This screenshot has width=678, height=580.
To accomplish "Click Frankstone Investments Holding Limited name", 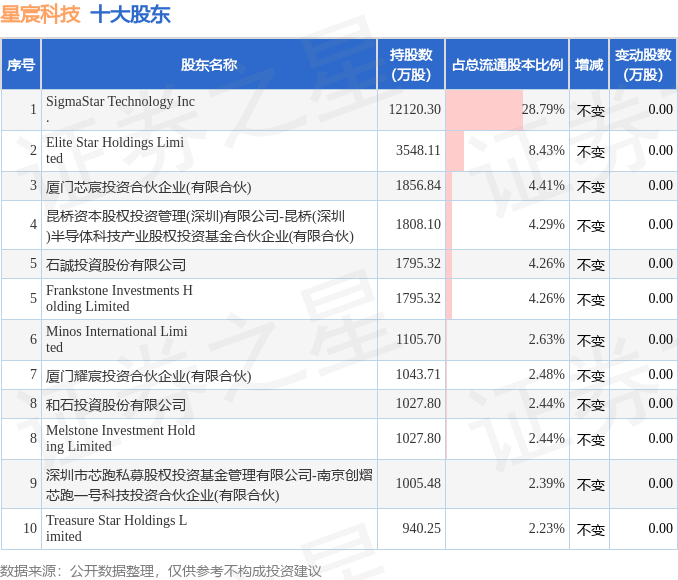I will click(x=119, y=298).
